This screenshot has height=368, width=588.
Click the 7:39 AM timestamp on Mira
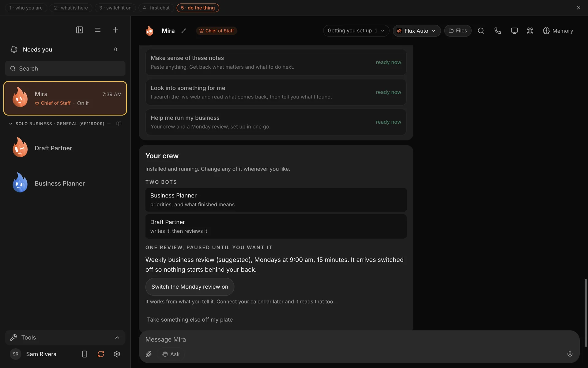112,94
